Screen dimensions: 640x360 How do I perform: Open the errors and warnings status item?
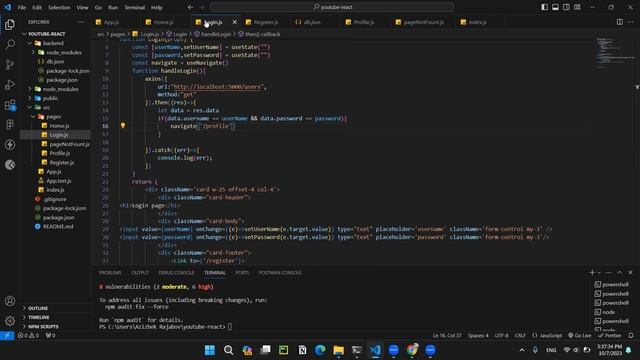coord(28,336)
